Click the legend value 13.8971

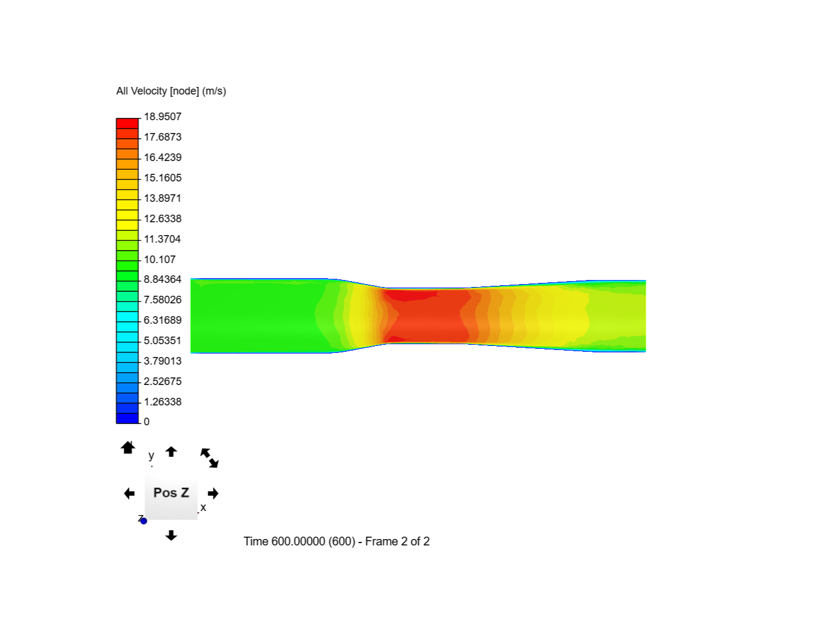(163, 198)
